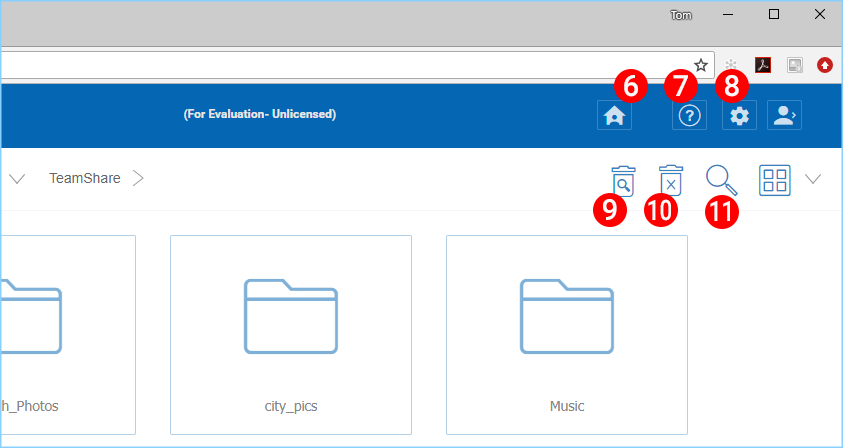Open the Music folder

point(567,335)
